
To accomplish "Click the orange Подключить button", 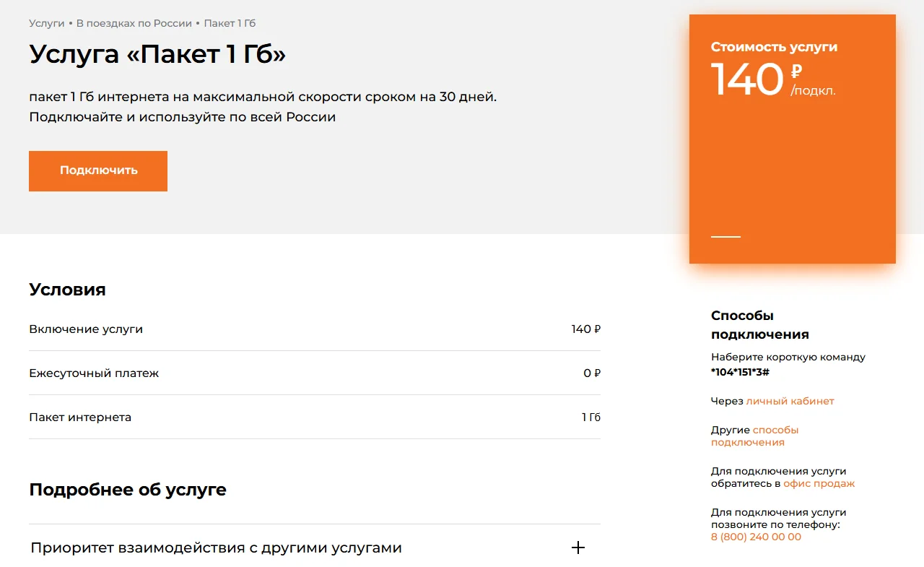I will pos(98,171).
